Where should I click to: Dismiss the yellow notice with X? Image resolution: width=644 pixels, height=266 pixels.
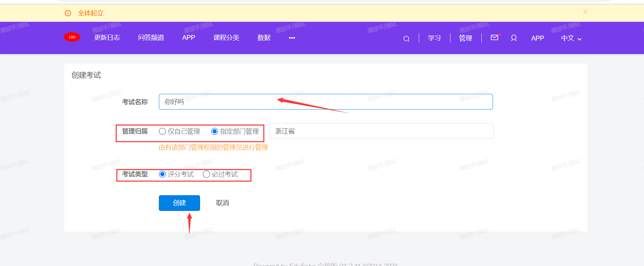click(585, 12)
